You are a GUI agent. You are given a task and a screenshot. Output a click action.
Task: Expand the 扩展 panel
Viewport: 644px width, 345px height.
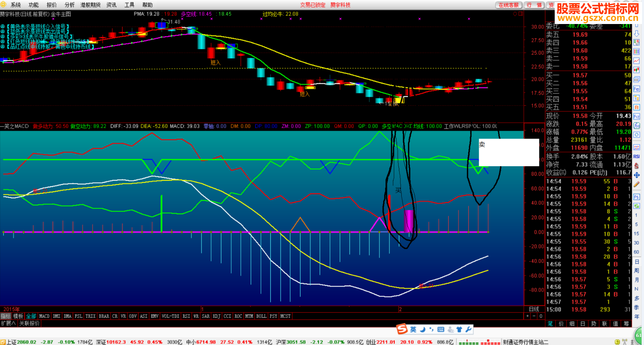8,323
